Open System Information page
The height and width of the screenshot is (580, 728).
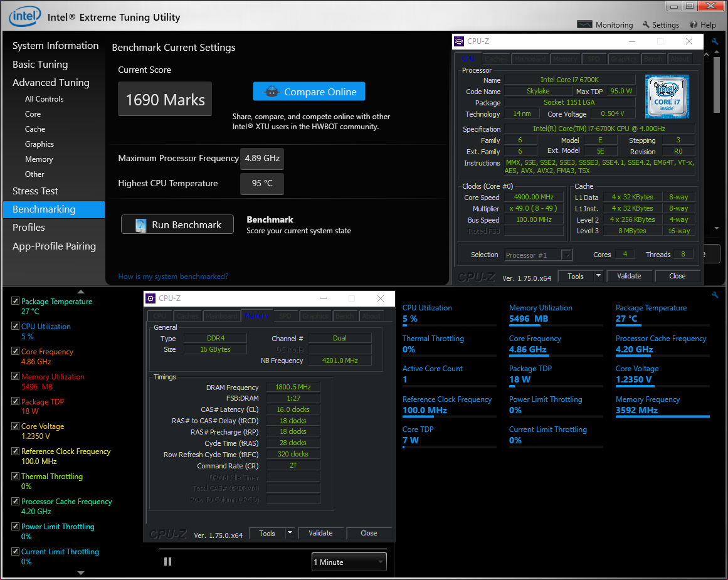tap(55, 46)
